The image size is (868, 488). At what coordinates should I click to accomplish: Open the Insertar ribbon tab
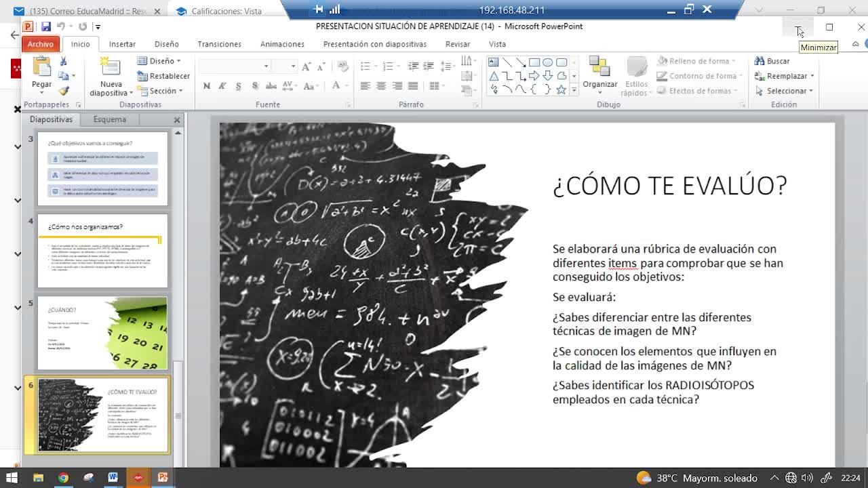[x=122, y=44]
